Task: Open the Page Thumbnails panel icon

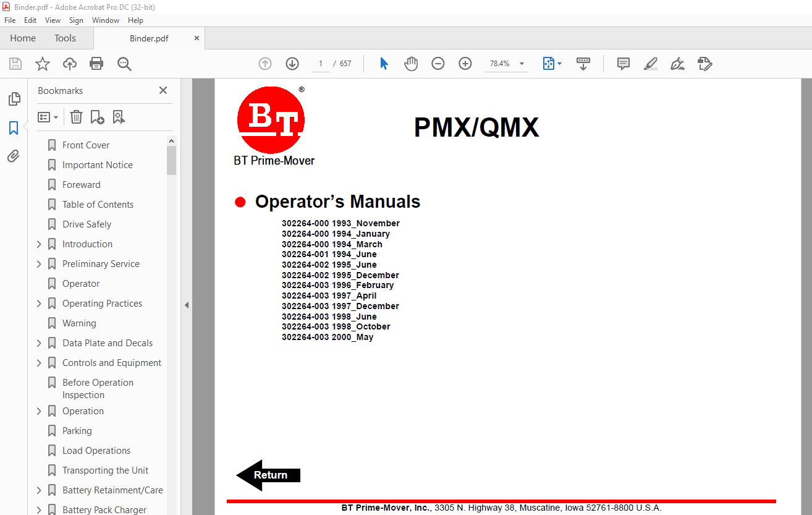Action: [x=14, y=99]
